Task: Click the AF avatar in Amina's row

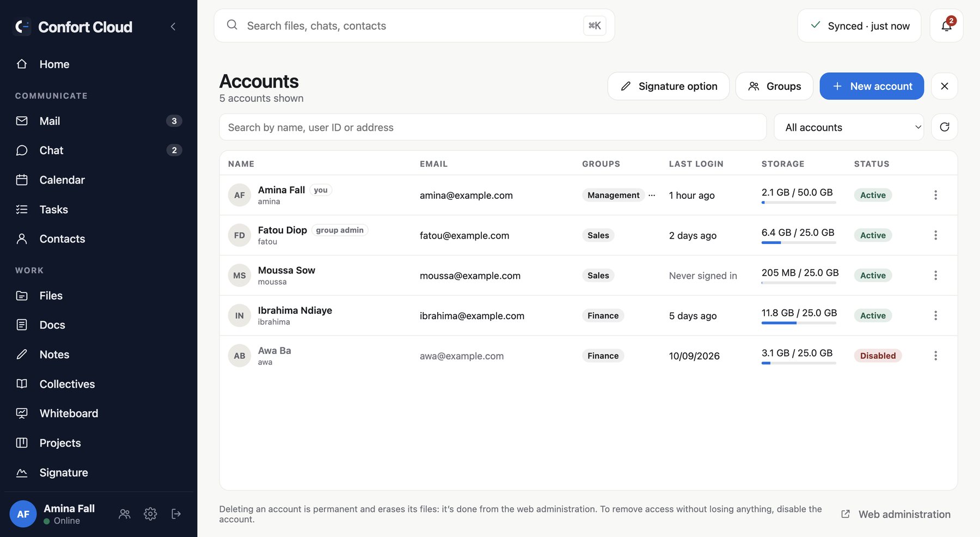Action: click(x=240, y=195)
